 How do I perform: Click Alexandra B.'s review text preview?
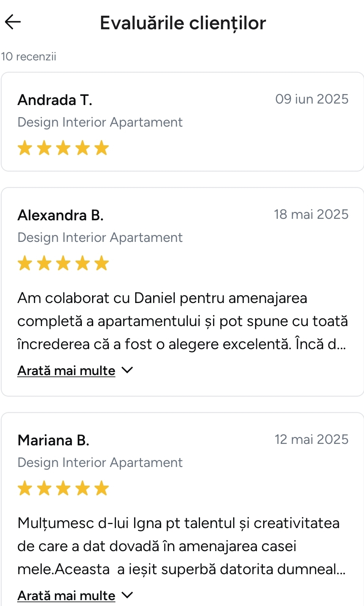tap(182, 321)
